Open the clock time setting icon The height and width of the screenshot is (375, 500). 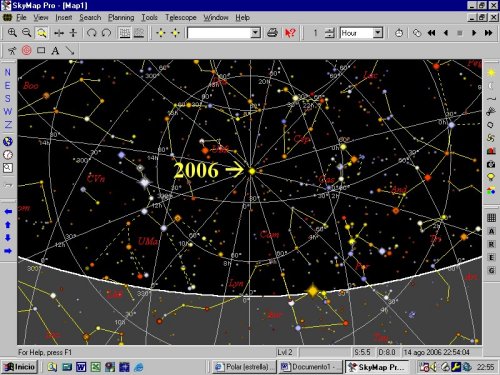click(399, 33)
